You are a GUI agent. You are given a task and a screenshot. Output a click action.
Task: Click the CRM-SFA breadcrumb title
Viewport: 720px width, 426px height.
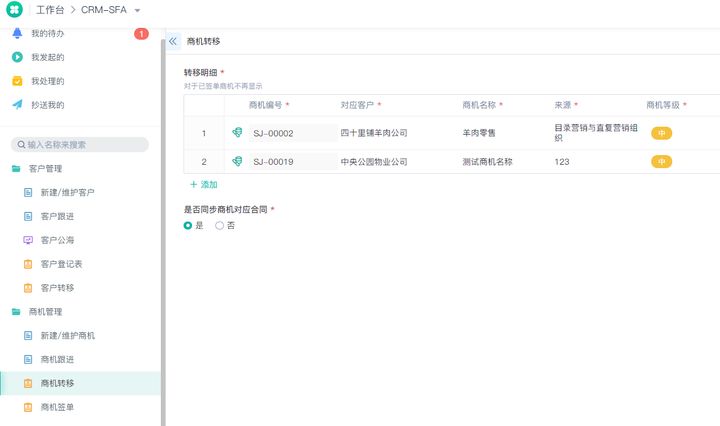tap(104, 10)
